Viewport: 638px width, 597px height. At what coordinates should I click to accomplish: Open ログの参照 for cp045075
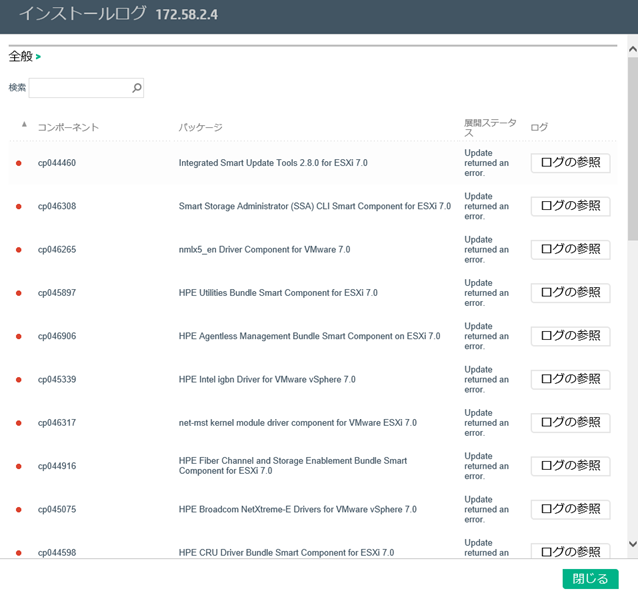coord(570,510)
